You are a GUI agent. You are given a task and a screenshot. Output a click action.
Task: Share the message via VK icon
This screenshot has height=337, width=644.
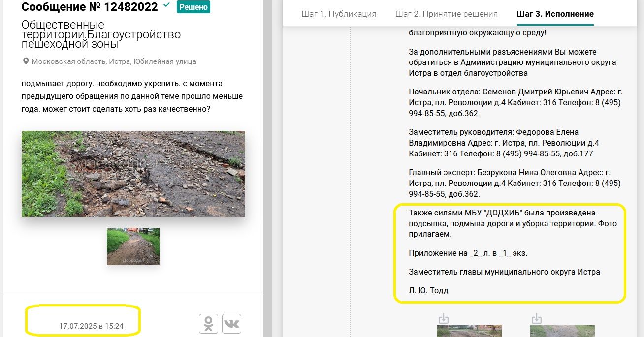(x=231, y=324)
